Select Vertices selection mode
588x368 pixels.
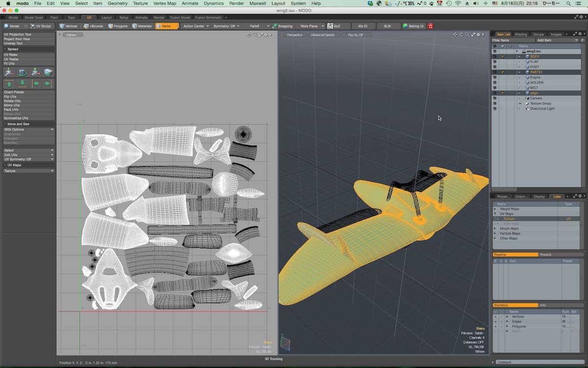69,26
